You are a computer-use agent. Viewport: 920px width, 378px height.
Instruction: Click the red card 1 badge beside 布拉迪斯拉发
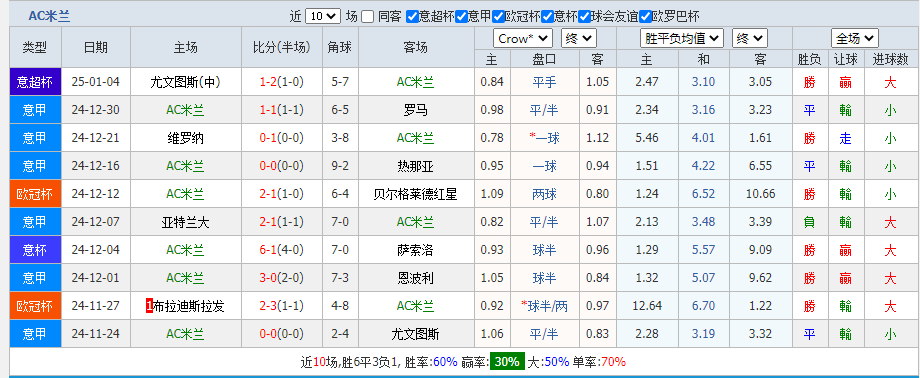pyautogui.click(x=149, y=306)
